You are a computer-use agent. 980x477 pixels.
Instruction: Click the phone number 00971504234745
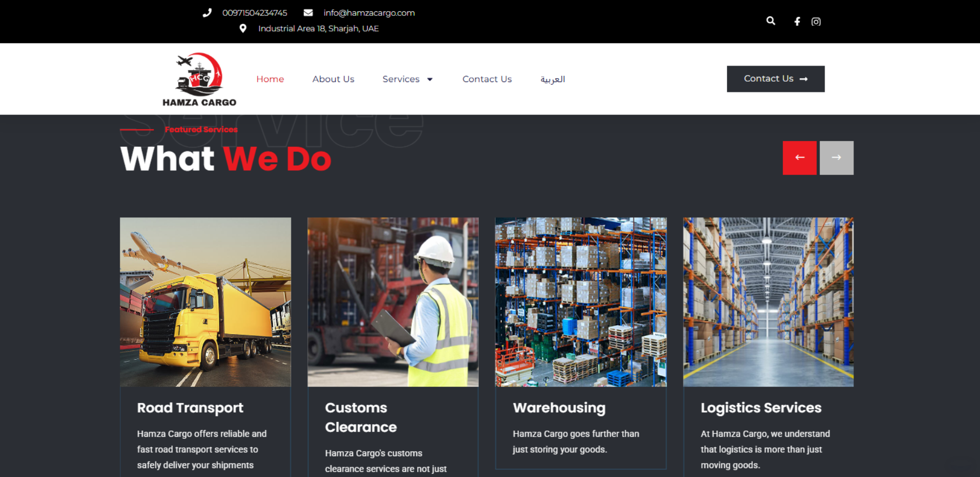coord(255,13)
